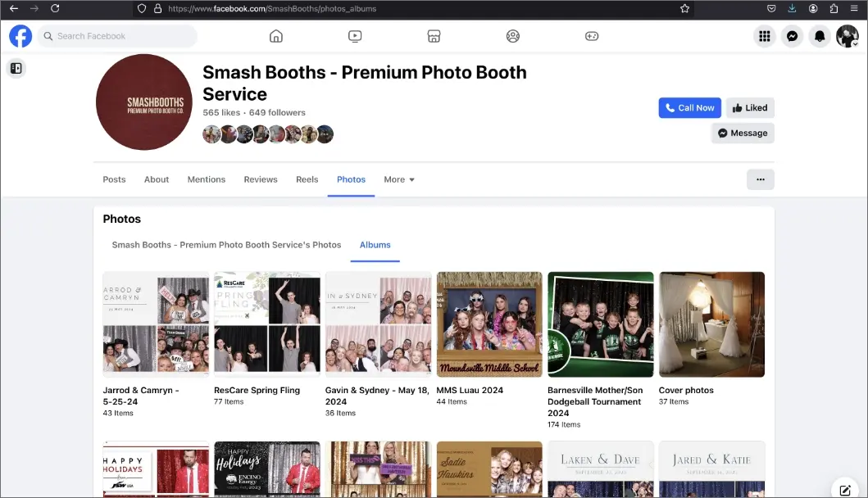Click the Message button
Viewport: 868px width, 498px height.
(x=743, y=133)
